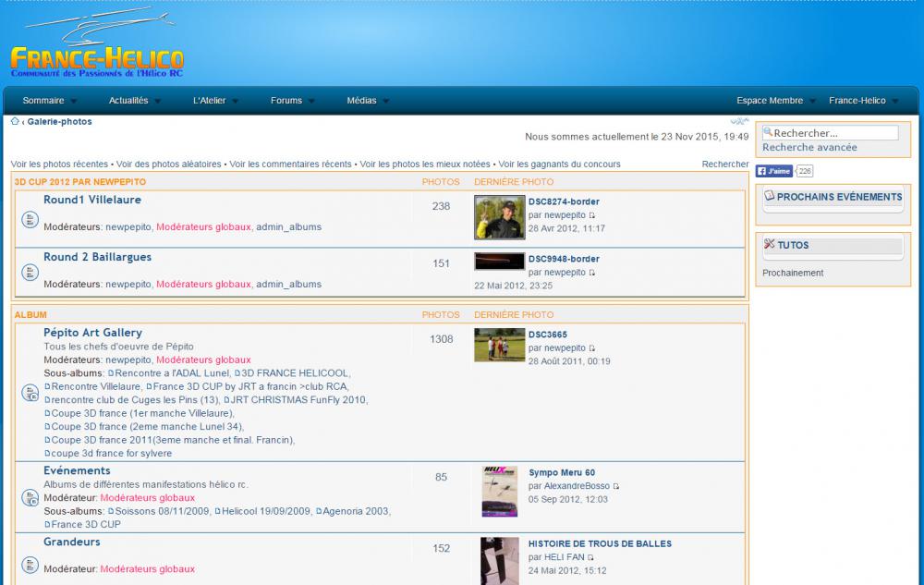Click the Facebook like count 226

pyautogui.click(x=805, y=171)
